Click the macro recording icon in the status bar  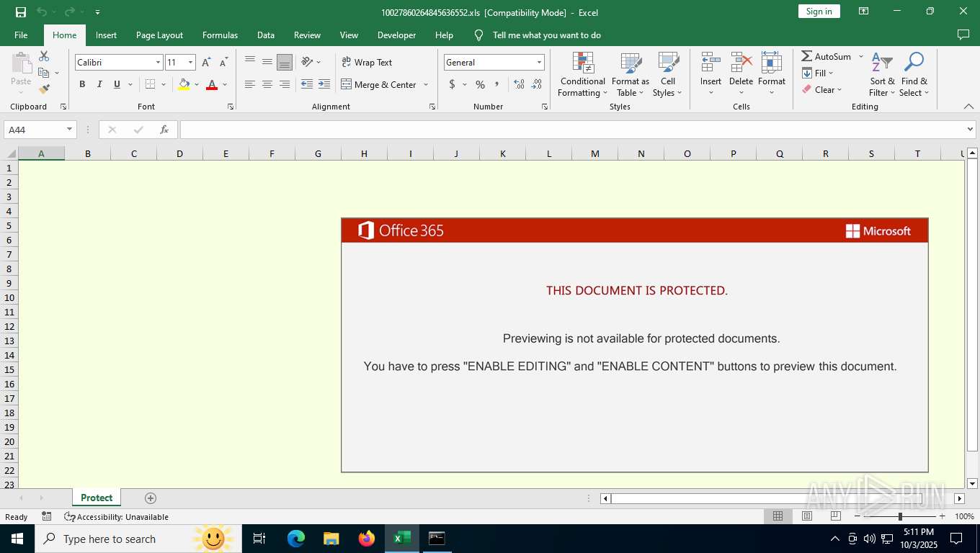point(47,516)
